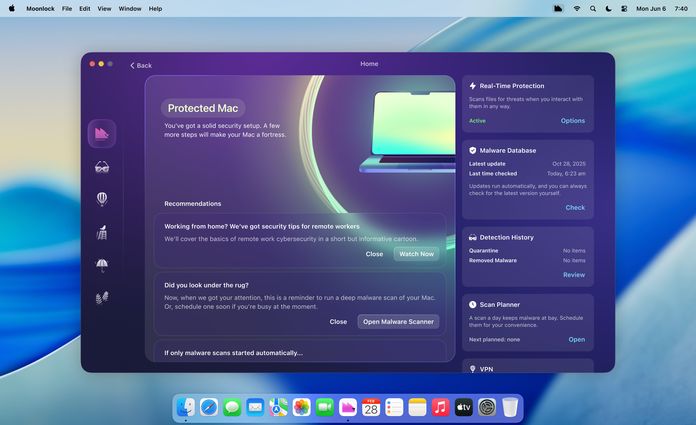Click the 'Quarantine' row label
The width and height of the screenshot is (696, 425).
(x=483, y=250)
